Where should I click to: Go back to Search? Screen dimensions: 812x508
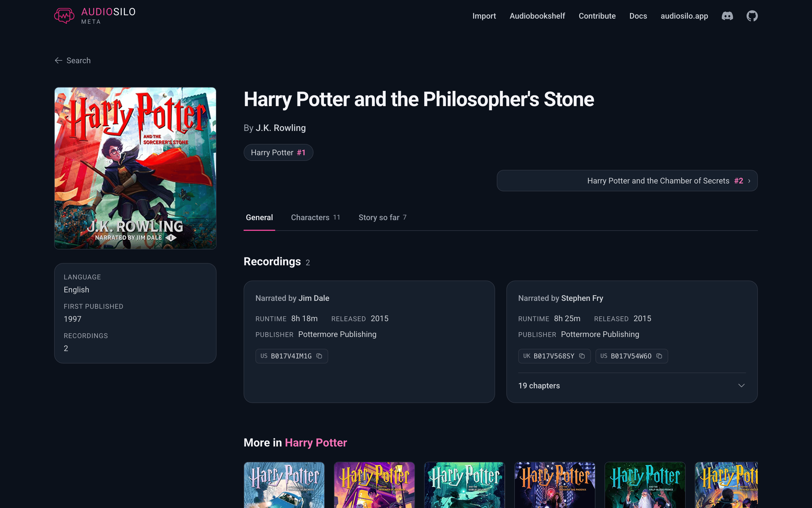pyautogui.click(x=72, y=60)
